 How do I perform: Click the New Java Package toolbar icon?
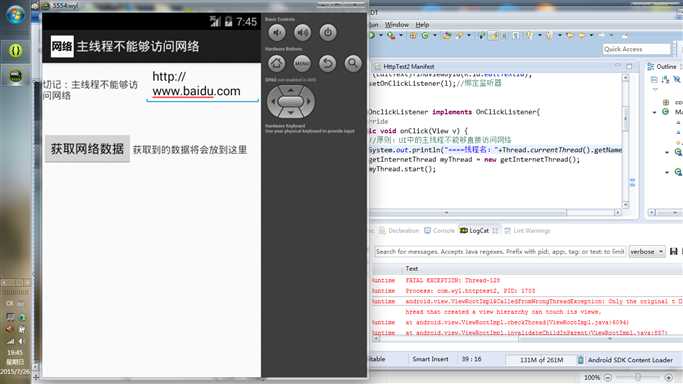pyautogui.click(x=413, y=36)
